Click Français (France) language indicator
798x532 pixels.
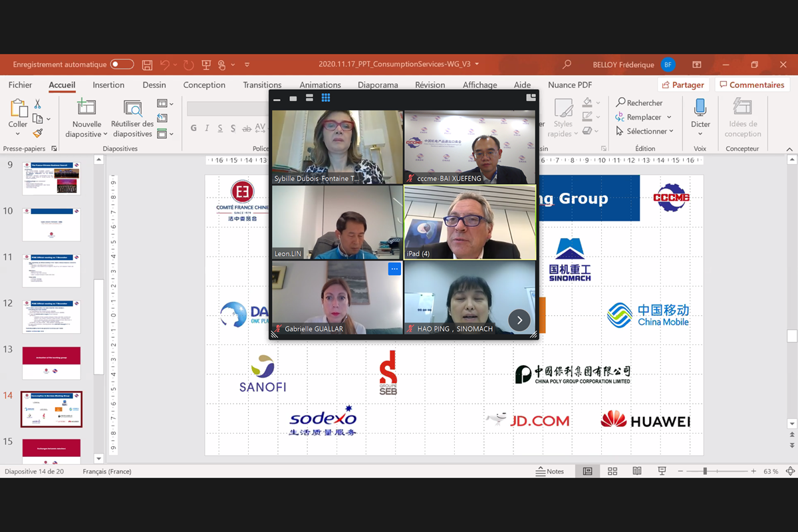(x=107, y=471)
